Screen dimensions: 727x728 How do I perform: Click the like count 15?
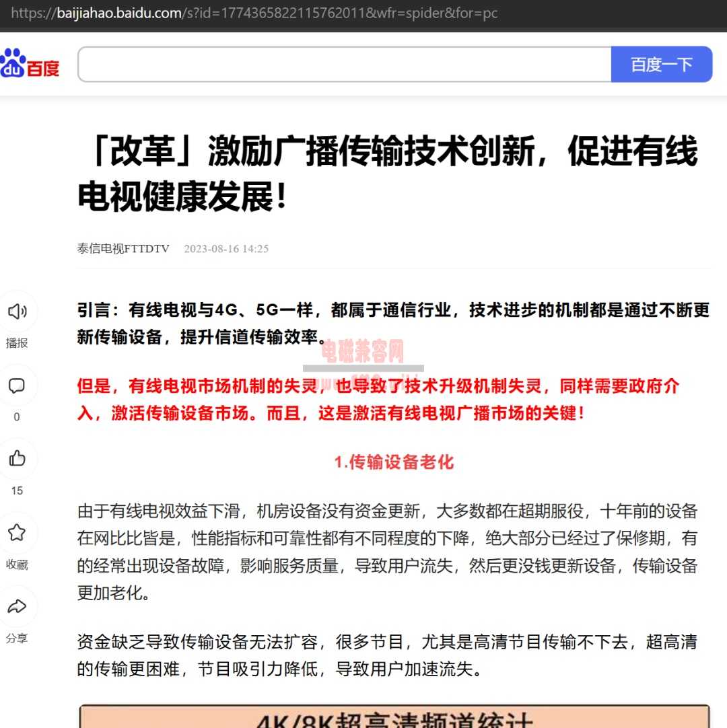point(17,490)
